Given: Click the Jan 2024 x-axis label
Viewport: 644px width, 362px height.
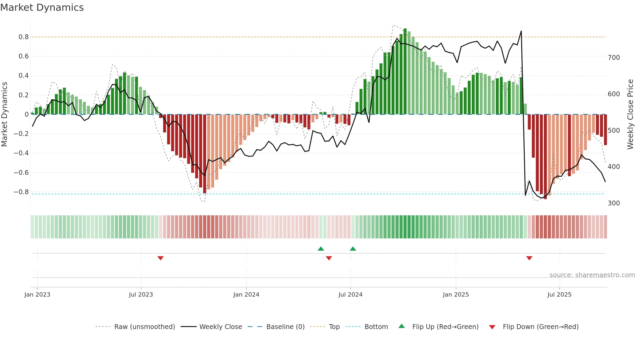Looking at the screenshot, I should (246, 294).
